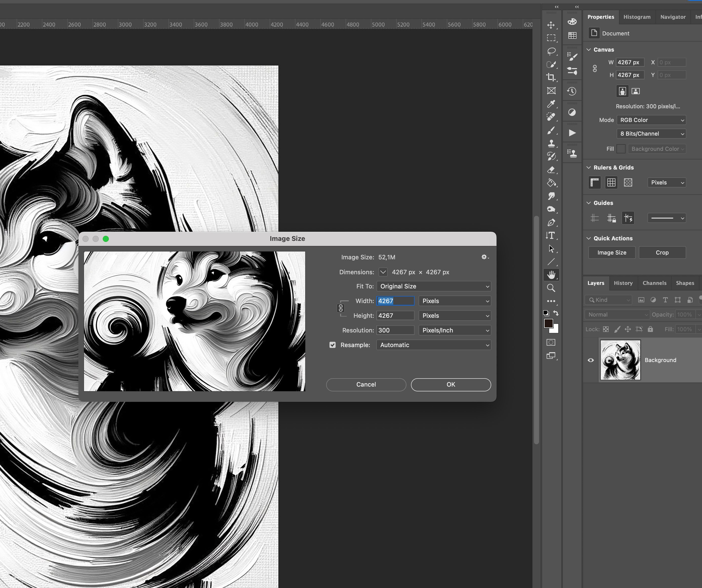Pick the Eraser tool

click(551, 170)
